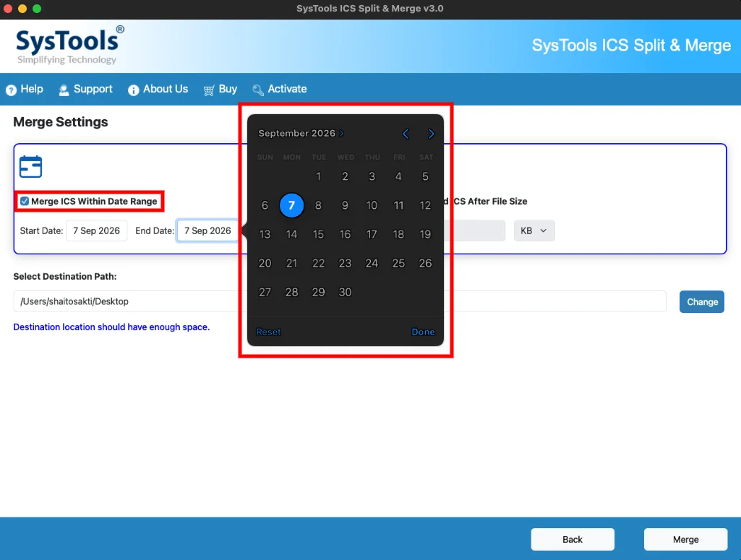Image resolution: width=741 pixels, height=560 pixels.
Task: Click the Start Date field
Action: [x=96, y=231]
